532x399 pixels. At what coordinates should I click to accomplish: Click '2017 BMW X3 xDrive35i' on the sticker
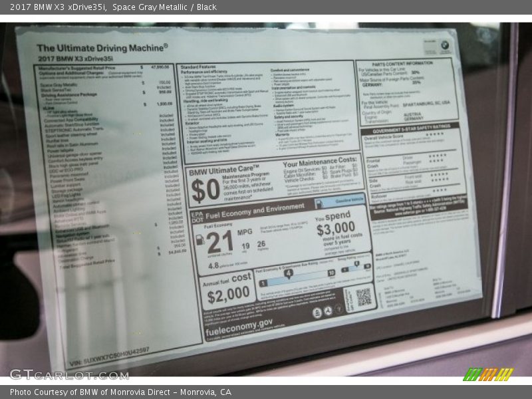[x=76, y=59]
